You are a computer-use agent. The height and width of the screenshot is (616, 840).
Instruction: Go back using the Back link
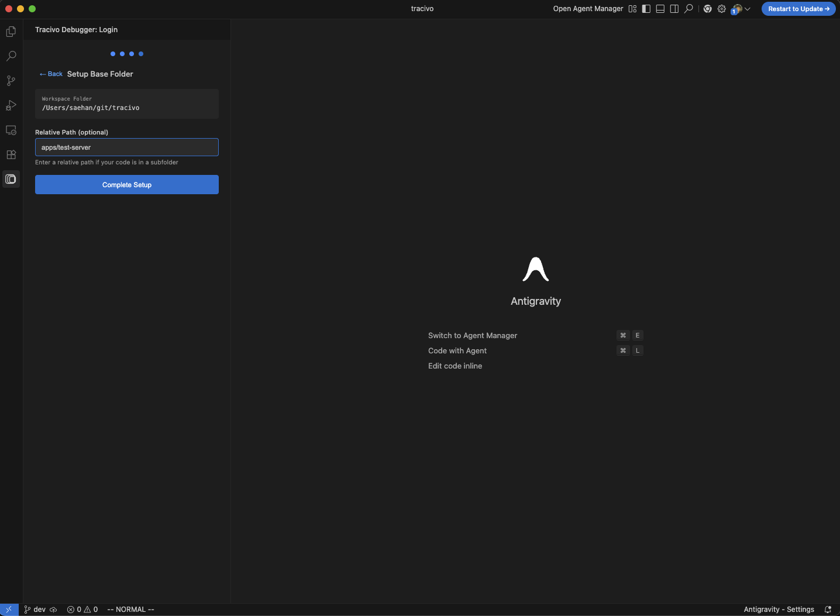click(51, 74)
